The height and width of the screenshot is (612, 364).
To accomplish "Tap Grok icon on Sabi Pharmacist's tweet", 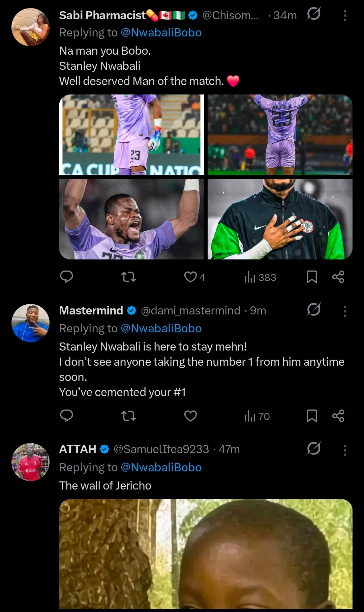I will [x=313, y=14].
